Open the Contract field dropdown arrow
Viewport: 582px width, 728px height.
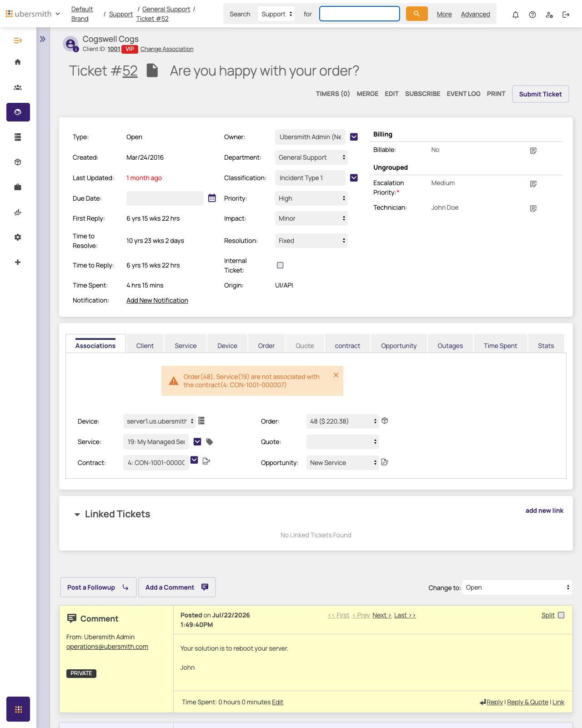(194, 460)
